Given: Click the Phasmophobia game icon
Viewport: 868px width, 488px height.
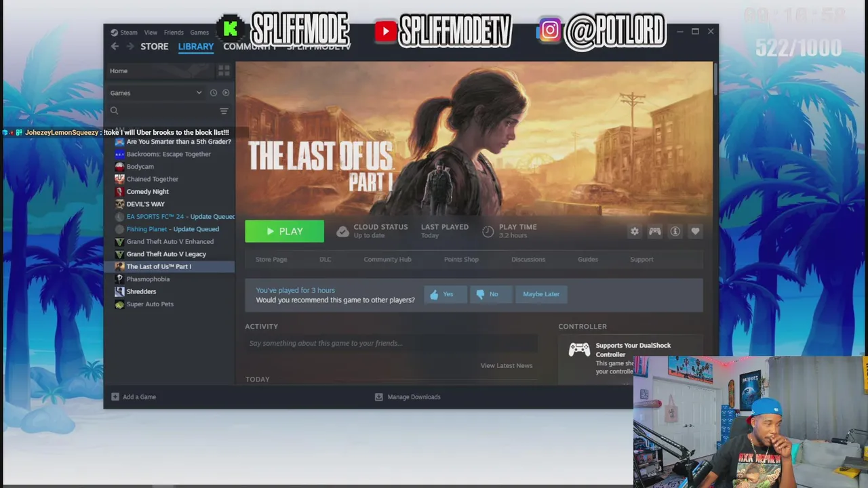Looking at the screenshot, I should 119,279.
